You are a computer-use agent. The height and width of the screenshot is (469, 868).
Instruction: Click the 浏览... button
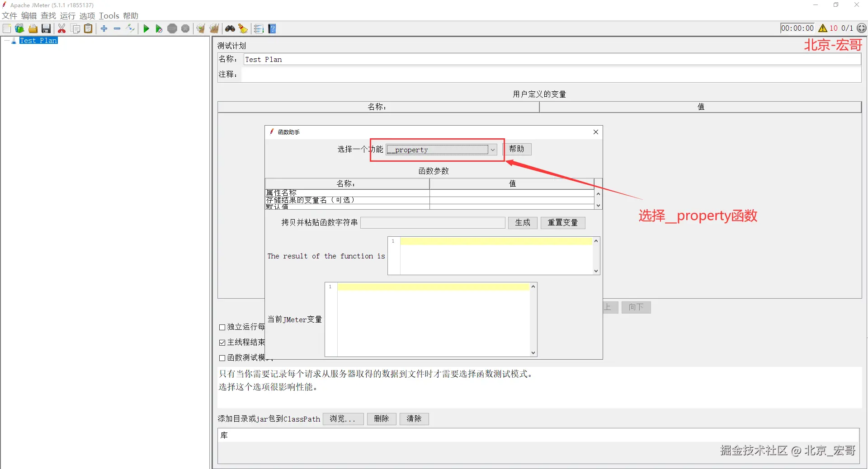343,419
